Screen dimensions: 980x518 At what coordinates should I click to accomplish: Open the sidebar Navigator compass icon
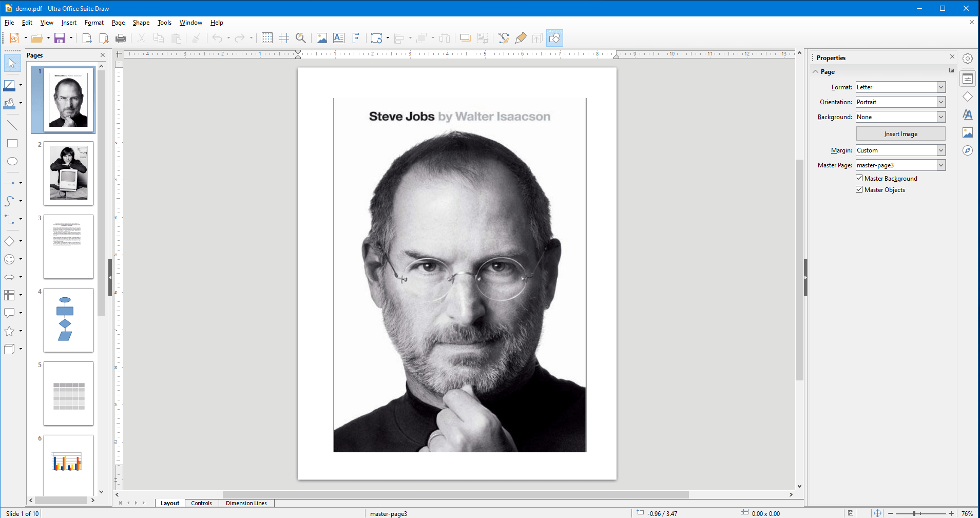tap(968, 150)
